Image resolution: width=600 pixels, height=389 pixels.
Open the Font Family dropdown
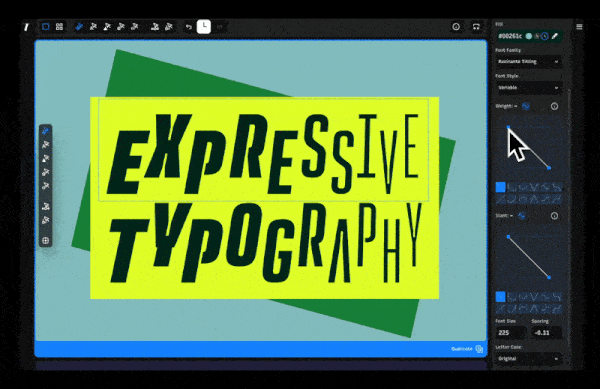(528, 62)
